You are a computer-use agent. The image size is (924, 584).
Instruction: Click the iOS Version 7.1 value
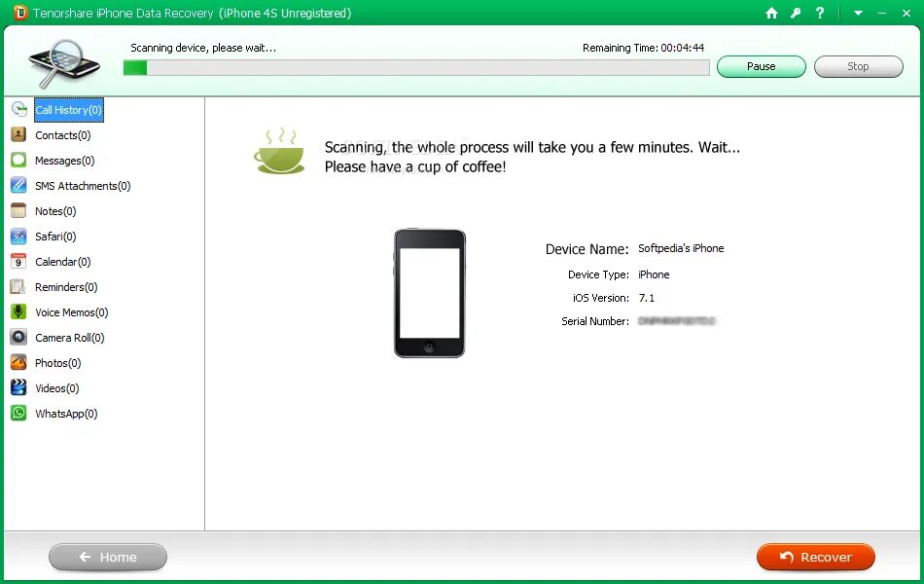[x=647, y=298]
